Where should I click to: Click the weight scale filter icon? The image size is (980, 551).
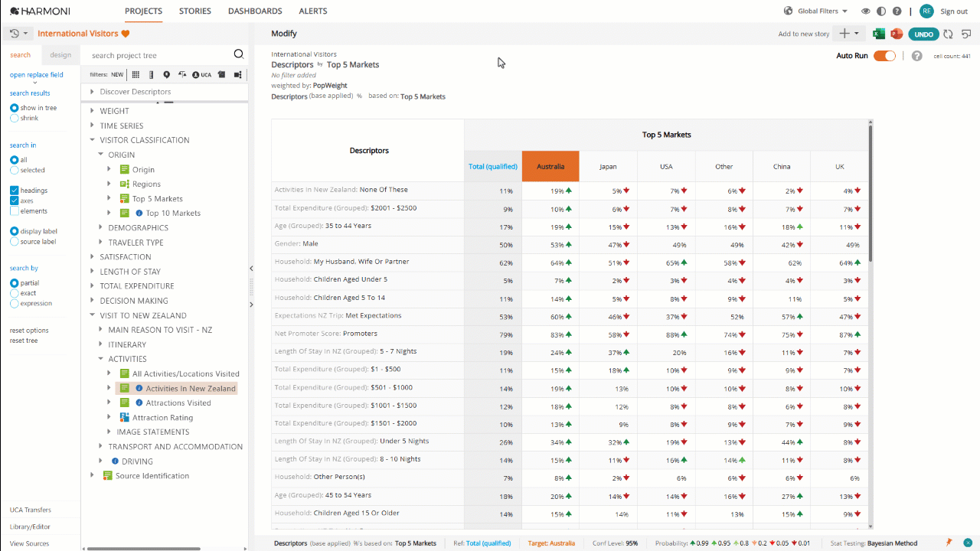pyautogui.click(x=181, y=74)
